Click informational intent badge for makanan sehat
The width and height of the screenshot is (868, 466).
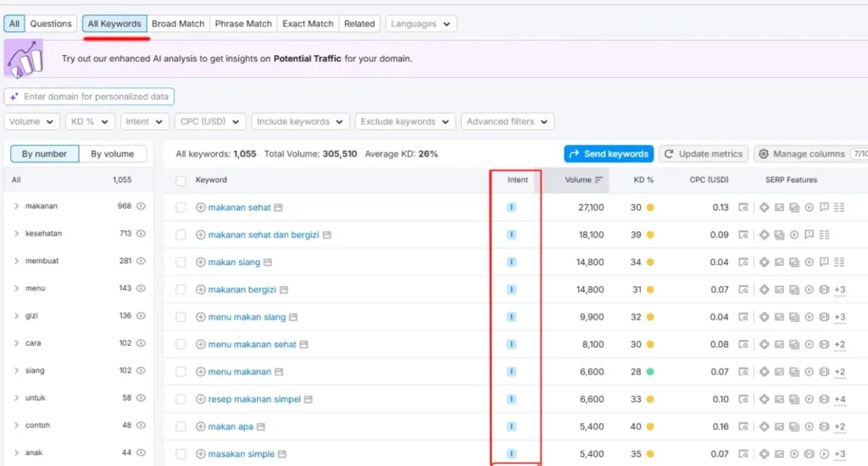511,208
